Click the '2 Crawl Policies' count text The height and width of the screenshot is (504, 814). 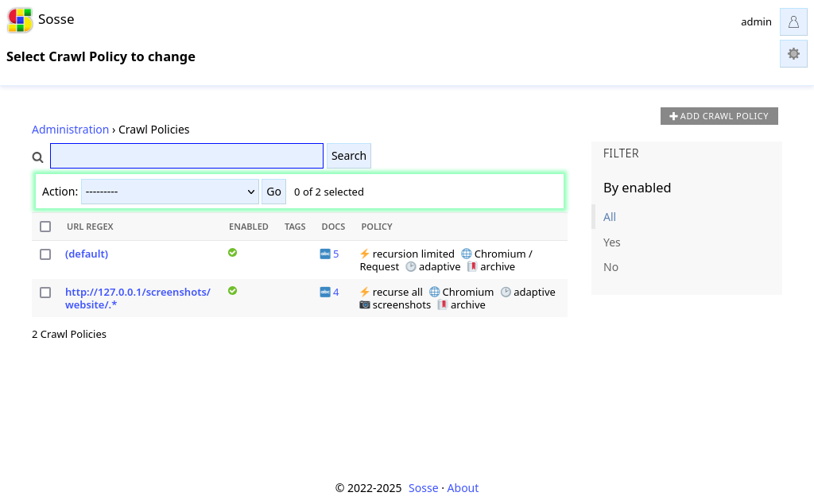click(69, 334)
